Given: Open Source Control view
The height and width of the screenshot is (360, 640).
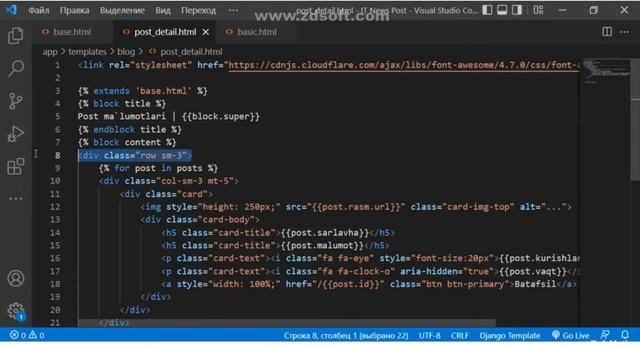Looking at the screenshot, I should pyautogui.click(x=16, y=101).
